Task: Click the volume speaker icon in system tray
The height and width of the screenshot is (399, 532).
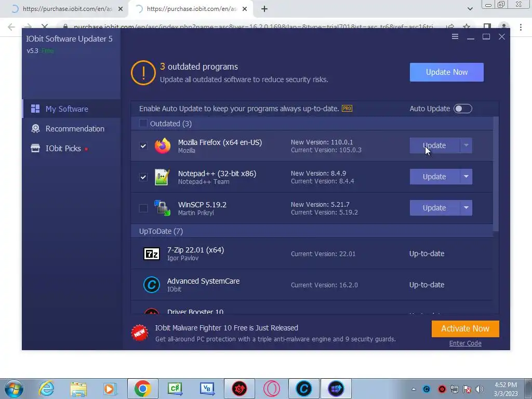Action: tap(480, 389)
